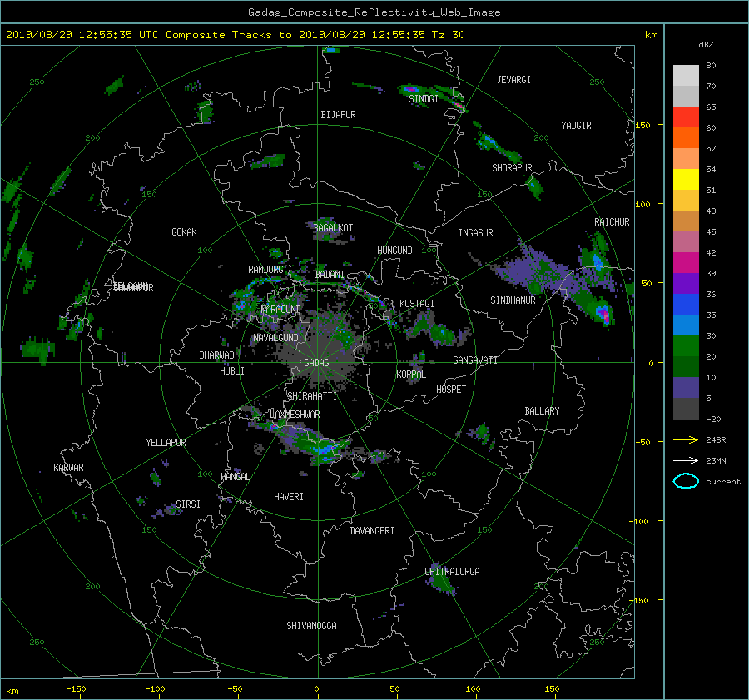Select the SHORAPUR label

[512, 168]
